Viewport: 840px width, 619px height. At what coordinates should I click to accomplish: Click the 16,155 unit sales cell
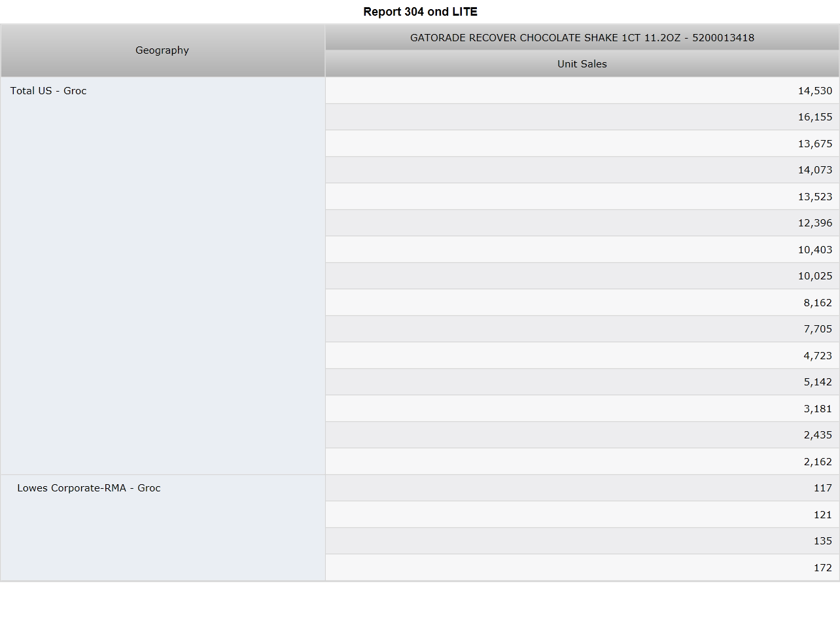click(x=582, y=117)
